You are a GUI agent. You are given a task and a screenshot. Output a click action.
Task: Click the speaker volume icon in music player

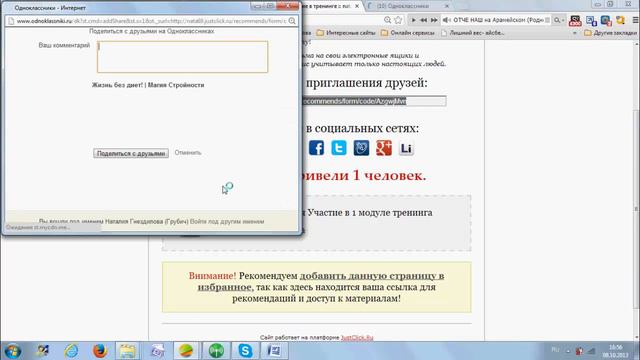click(x=447, y=20)
